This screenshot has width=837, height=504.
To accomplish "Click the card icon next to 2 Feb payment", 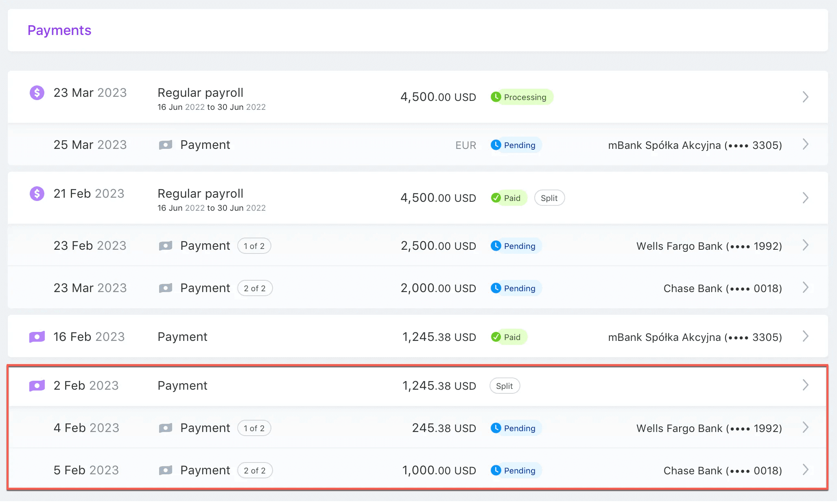I will [x=37, y=385].
